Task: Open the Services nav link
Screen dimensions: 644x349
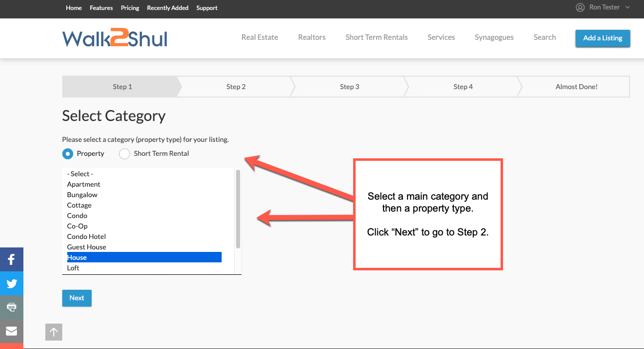Action: tap(441, 37)
